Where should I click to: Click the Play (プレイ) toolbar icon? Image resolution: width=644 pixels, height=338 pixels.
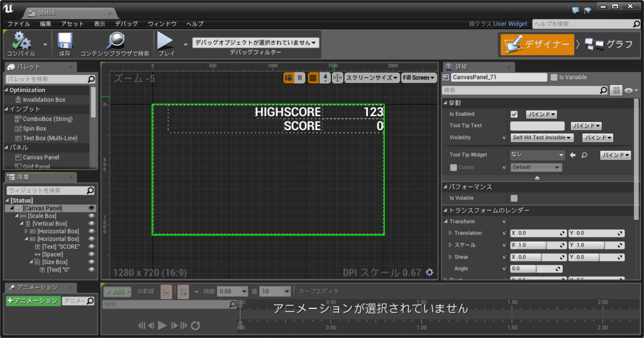point(165,41)
